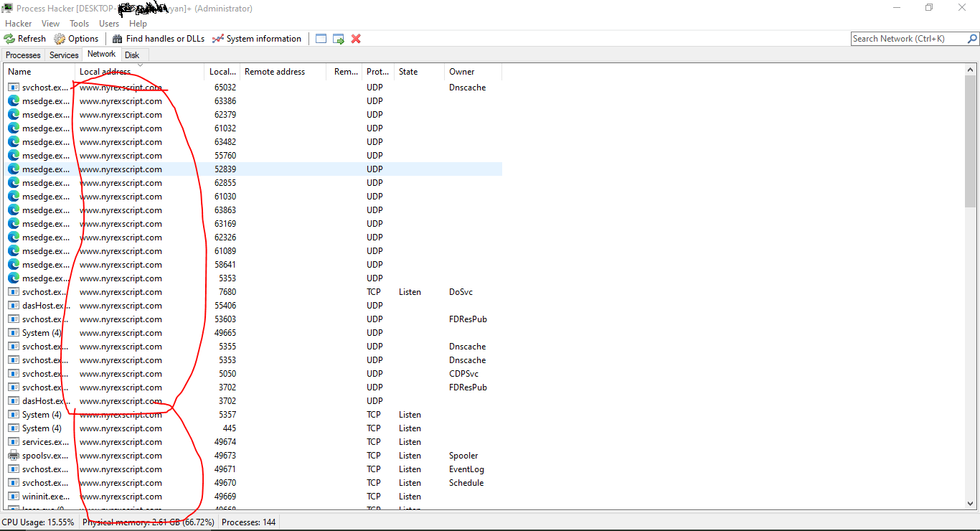Image resolution: width=980 pixels, height=531 pixels.
Task: Select the Schedule owner cell
Action: (466, 483)
